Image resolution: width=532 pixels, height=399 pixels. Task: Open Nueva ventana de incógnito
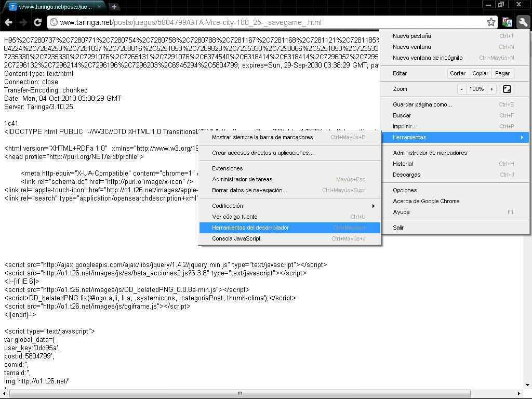point(454,58)
